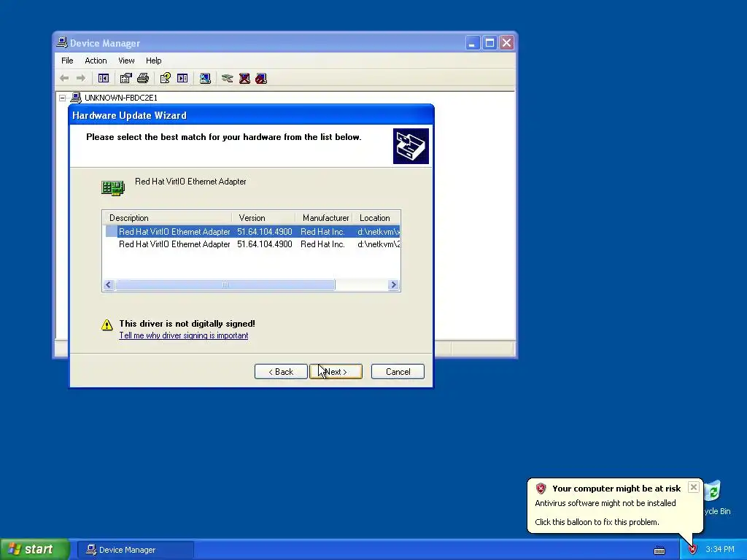Toggle the console tree show/hide toolbar icon
This screenshot has width=747, height=560.
[x=104, y=78]
